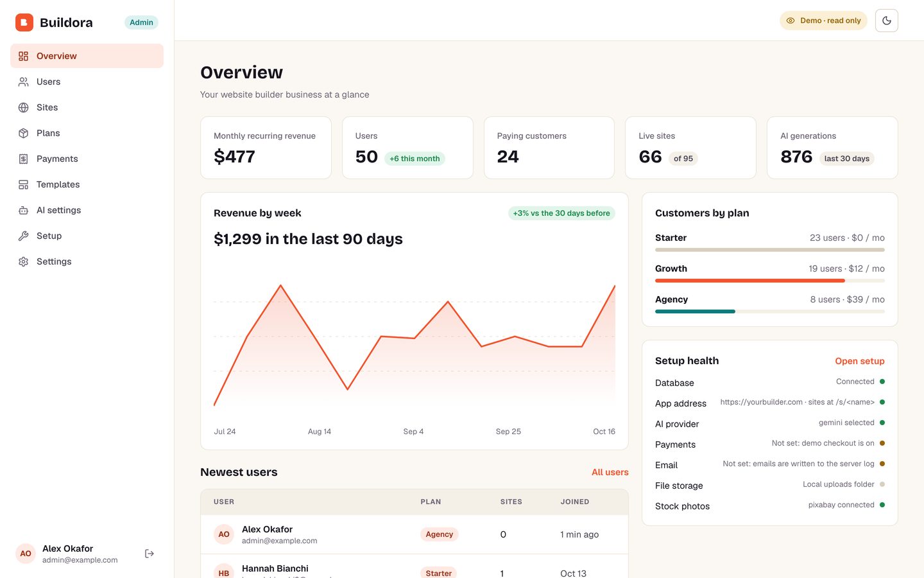The width and height of the screenshot is (924, 578).
Task: Click the Setup wrench icon
Action: [x=24, y=236]
